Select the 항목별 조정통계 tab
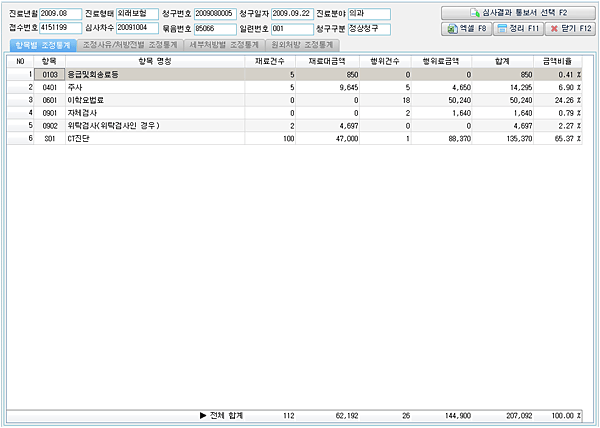This screenshot has height=428, width=600. [x=43, y=45]
